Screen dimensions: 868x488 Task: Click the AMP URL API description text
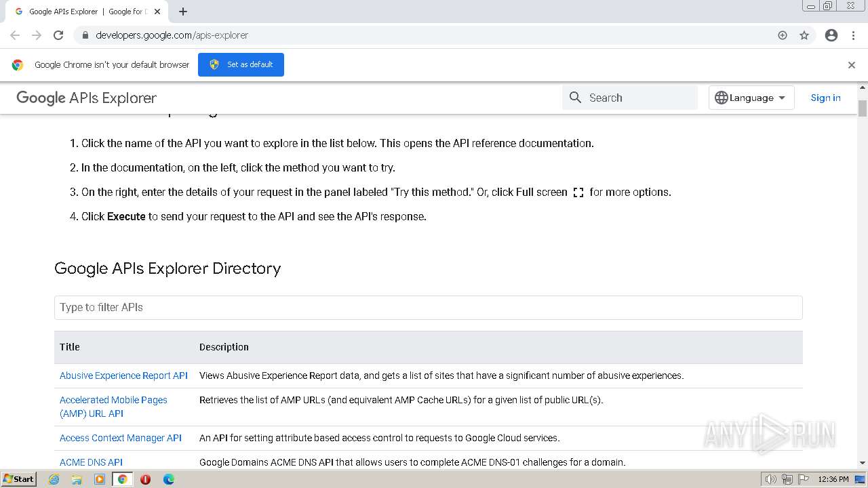point(401,400)
